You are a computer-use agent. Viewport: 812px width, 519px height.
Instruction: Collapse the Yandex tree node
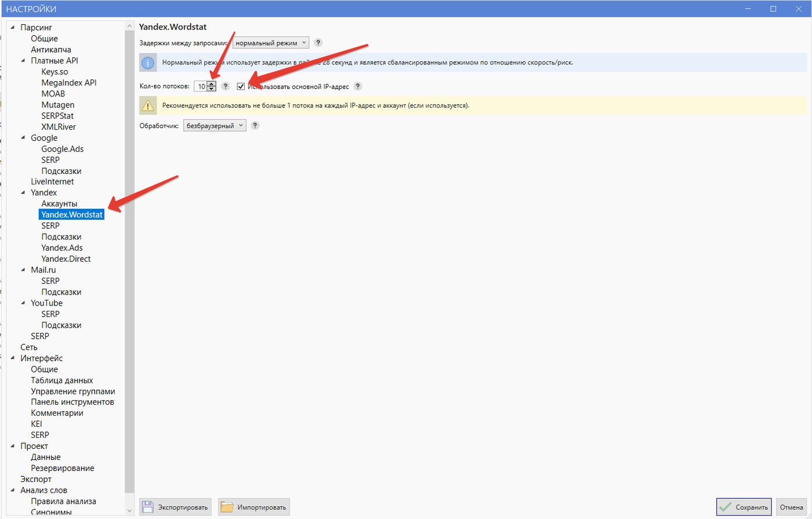coord(24,193)
